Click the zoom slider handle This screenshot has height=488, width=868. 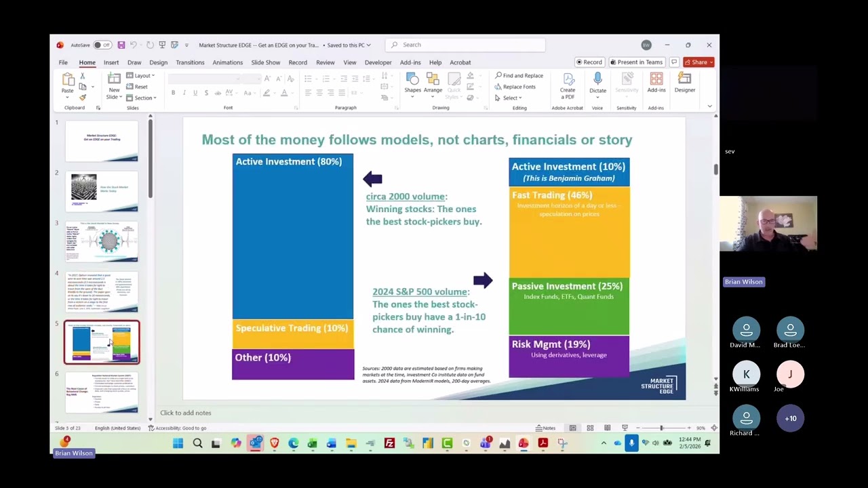[662, 428]
